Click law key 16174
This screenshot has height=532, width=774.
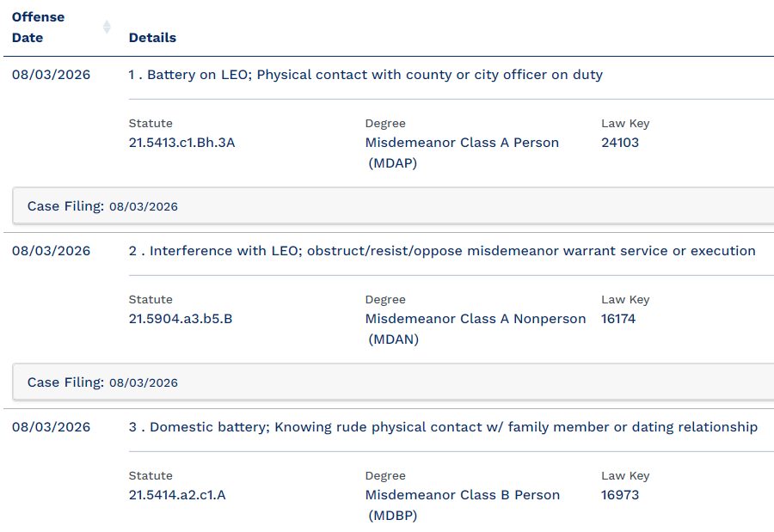pos(618,319)
